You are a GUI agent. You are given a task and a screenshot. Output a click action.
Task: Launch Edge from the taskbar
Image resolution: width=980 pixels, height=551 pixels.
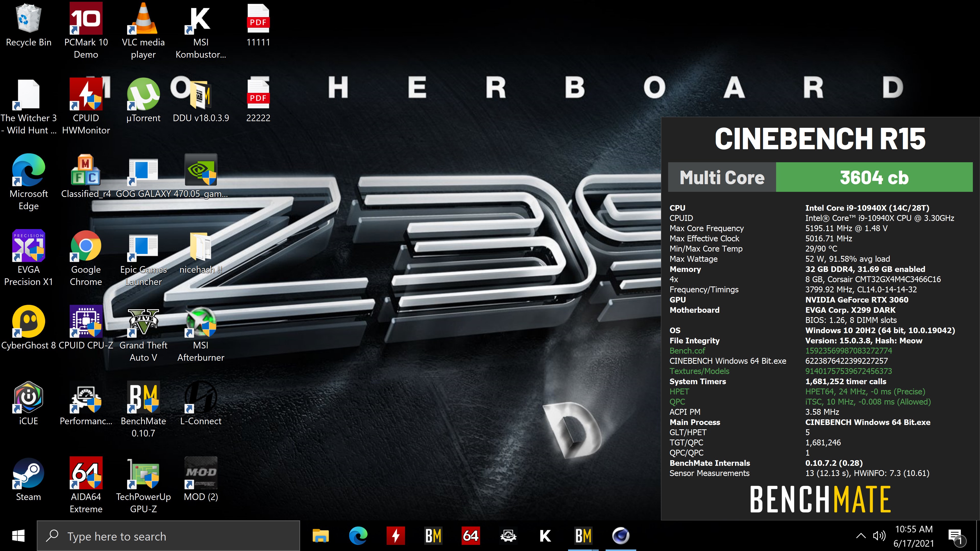click(358, 536)
